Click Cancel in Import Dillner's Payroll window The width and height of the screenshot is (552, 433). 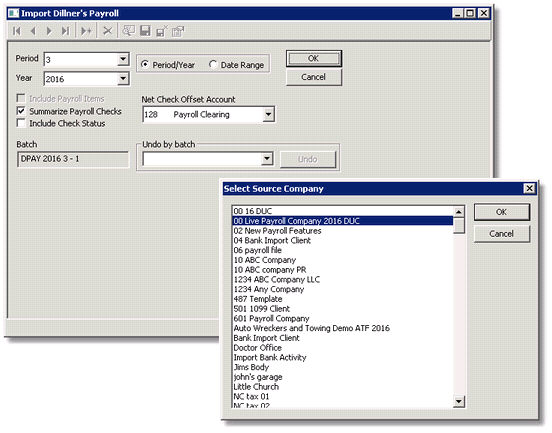[314, 77]
